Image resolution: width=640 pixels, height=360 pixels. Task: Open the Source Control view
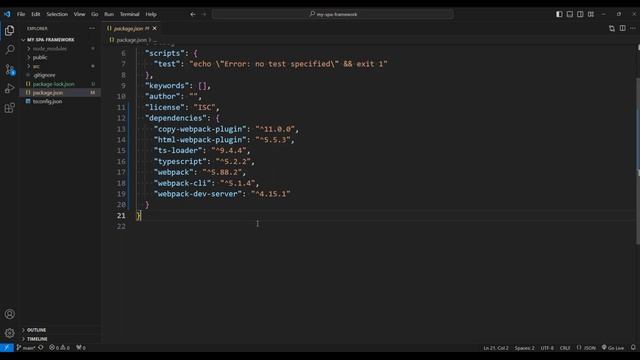point(9,69)
